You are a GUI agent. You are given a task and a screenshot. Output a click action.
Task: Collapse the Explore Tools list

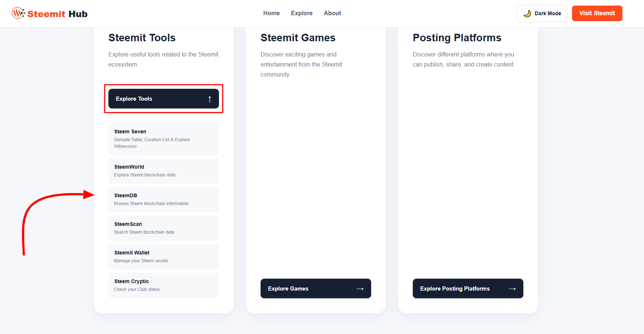point(164,99)
